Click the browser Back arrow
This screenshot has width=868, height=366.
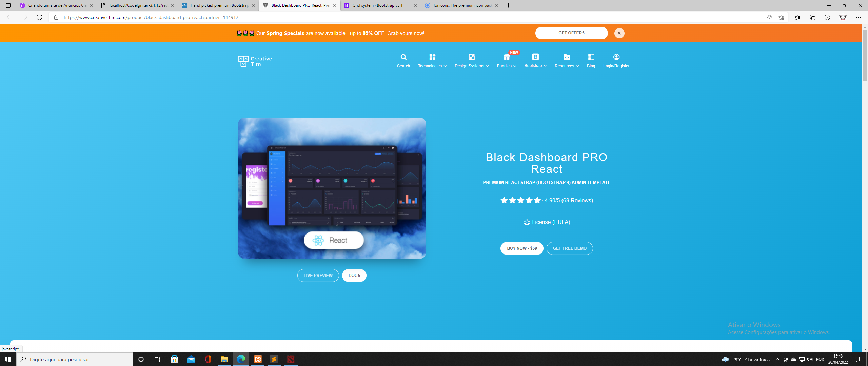(x=9, y=17)
